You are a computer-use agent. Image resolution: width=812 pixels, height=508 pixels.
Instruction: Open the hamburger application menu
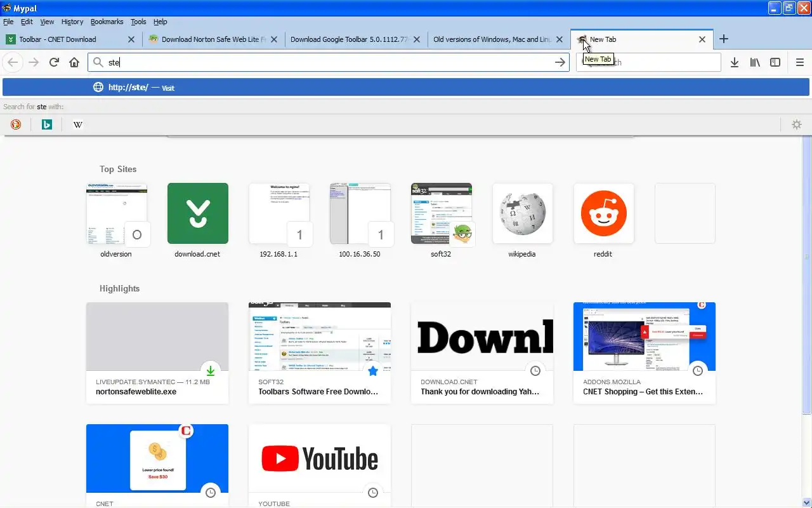pyautogui.click(x=800, y=62)
